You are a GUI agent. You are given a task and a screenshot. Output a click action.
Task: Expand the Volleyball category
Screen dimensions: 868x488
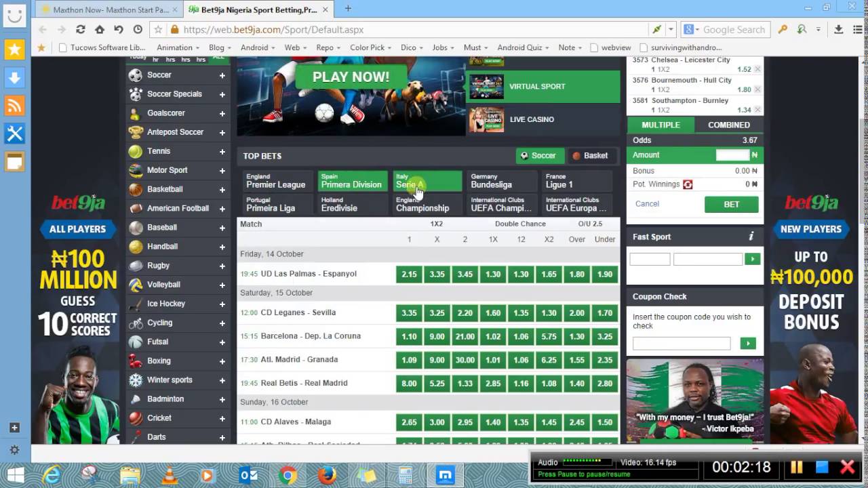tap(222, 285)
